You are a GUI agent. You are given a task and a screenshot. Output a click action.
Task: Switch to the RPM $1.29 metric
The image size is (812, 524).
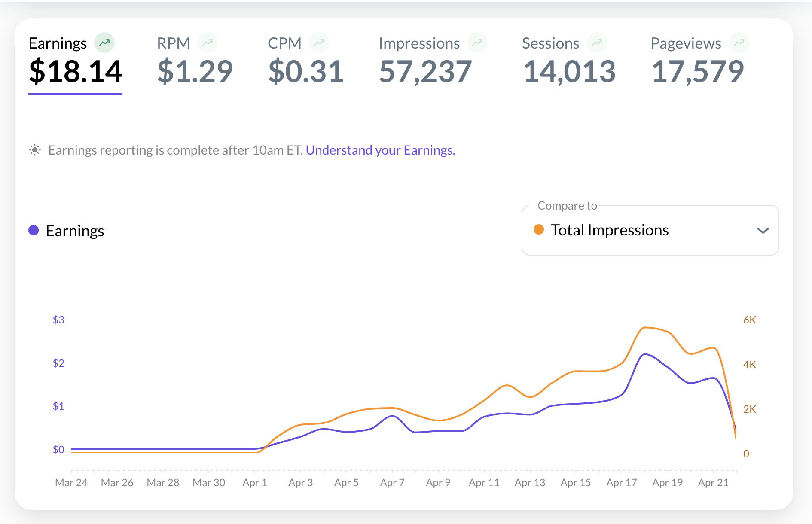tap(195, 71)
